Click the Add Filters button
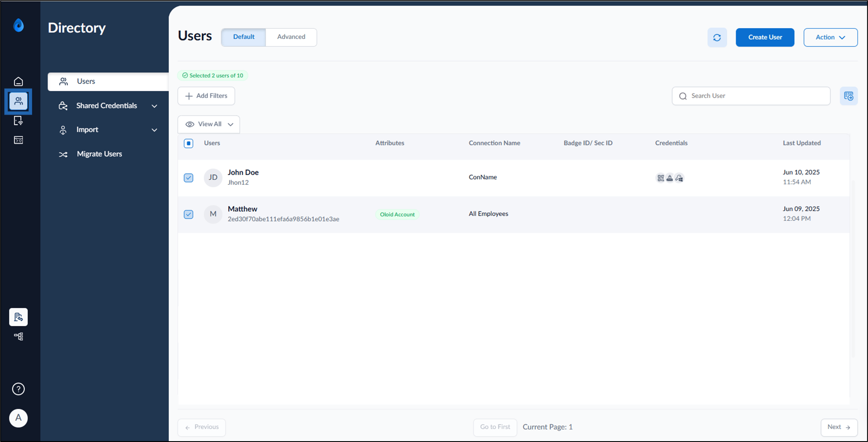Image resolution: width=868 pixels, height=442 pixels. [206, 96]
